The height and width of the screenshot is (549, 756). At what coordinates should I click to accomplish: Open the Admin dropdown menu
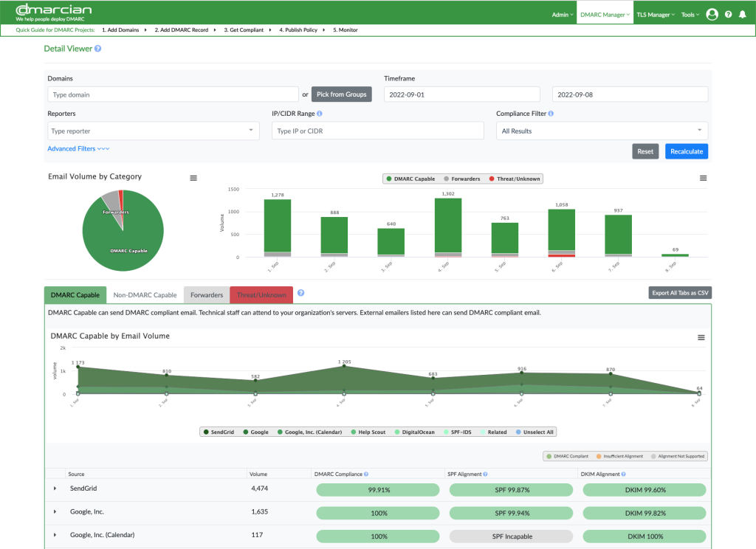coord(562,15)
